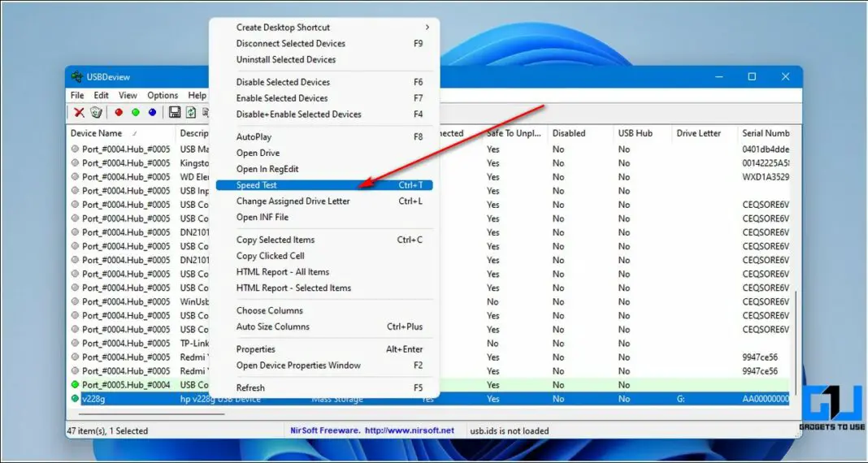Click the red dot disable devices icon
The height and width of the screenshot is (463, 868).
tap(119, 113)
